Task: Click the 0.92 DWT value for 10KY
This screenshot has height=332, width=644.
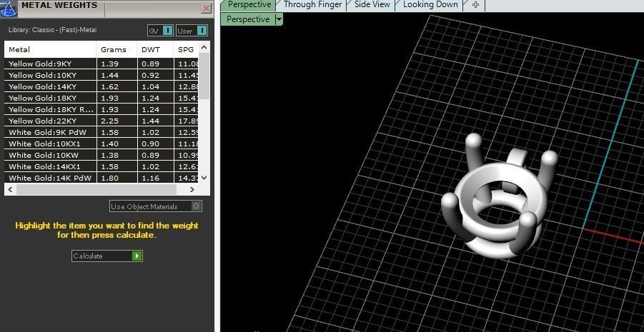Action: point(150,75)
